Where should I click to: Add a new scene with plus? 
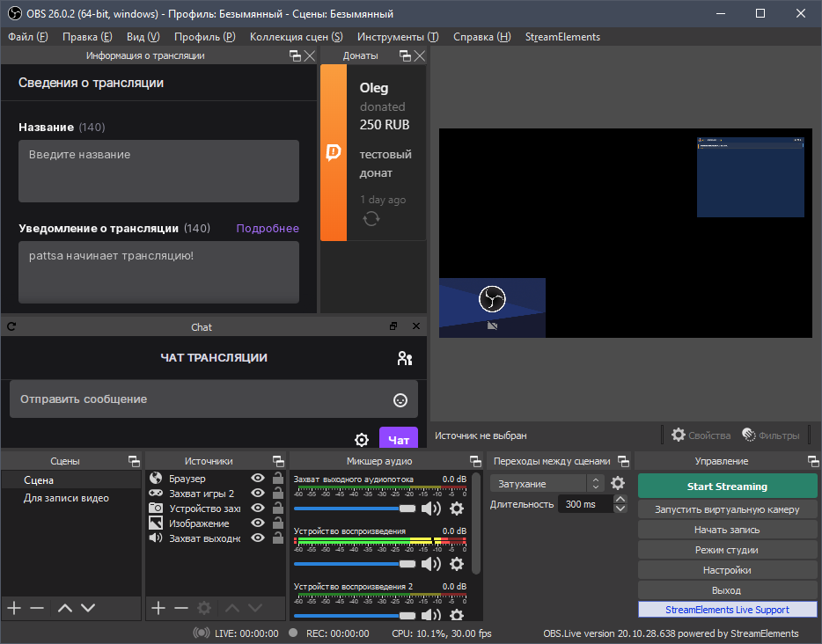(x=14, y=608)
